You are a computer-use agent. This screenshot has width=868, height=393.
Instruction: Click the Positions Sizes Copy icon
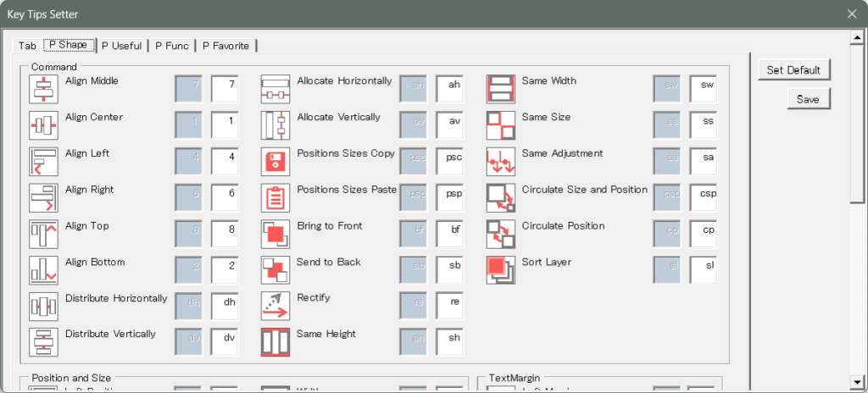[x=275, y=161]
